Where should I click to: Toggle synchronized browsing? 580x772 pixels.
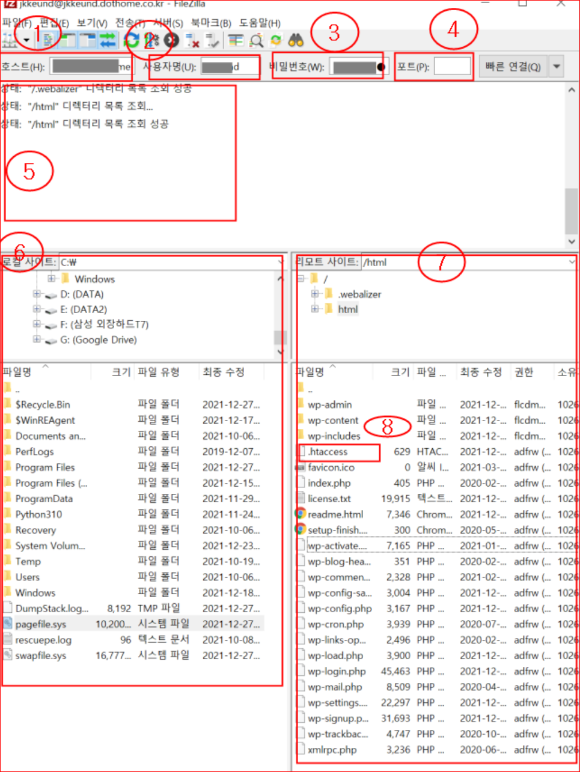pyautogui.click(x=276, y=40)
